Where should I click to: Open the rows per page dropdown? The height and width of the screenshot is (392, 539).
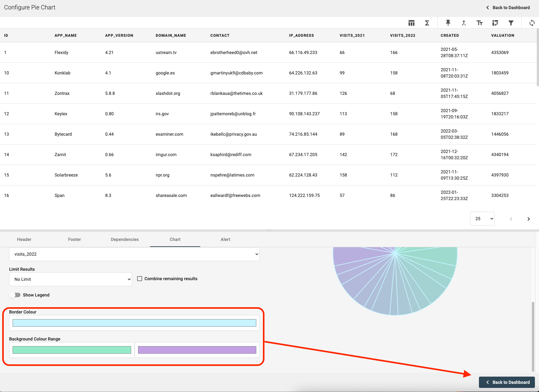click(482, 219)
